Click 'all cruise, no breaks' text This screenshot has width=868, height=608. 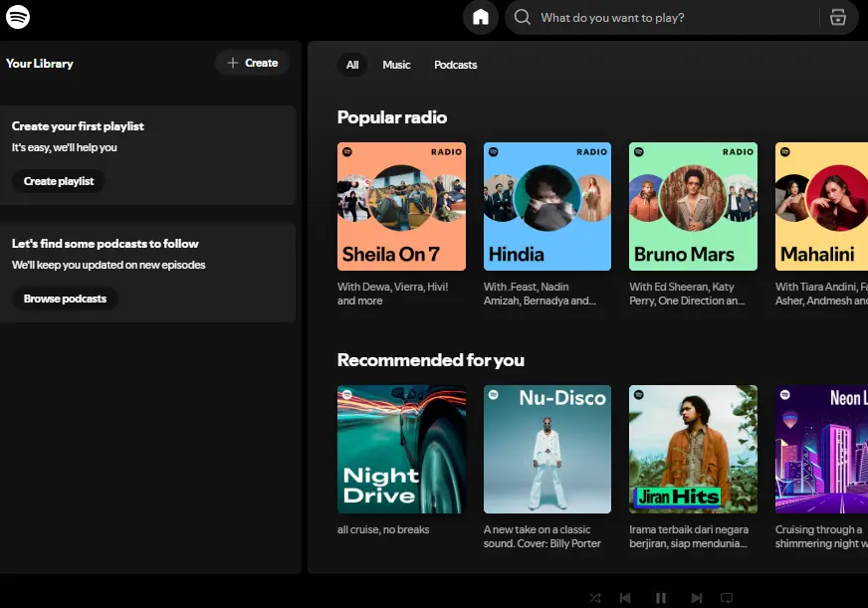click(383, 529)
